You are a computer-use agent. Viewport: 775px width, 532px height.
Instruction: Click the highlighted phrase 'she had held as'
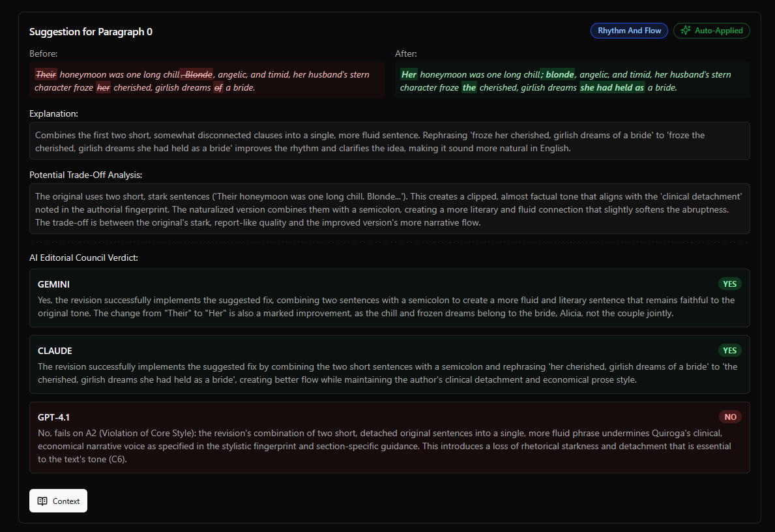613,87
